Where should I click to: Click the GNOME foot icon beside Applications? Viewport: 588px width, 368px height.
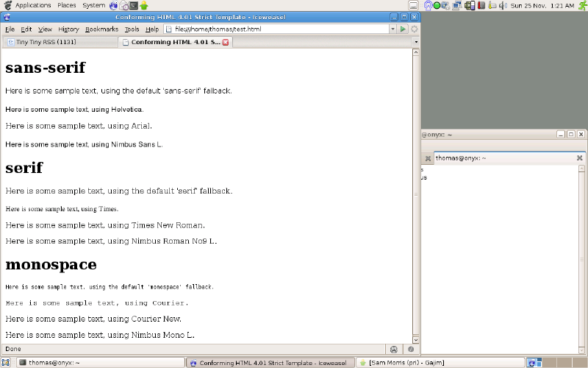(7, 5)
